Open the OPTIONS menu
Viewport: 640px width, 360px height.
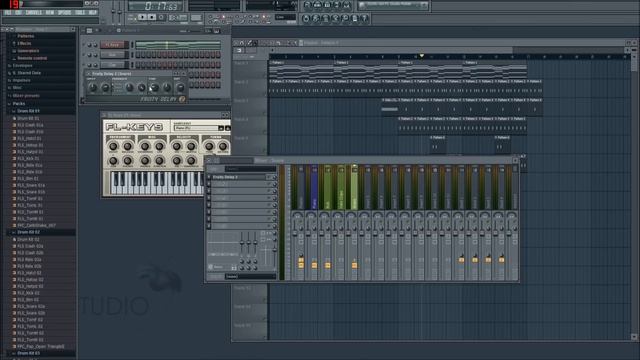coord(64,13)
